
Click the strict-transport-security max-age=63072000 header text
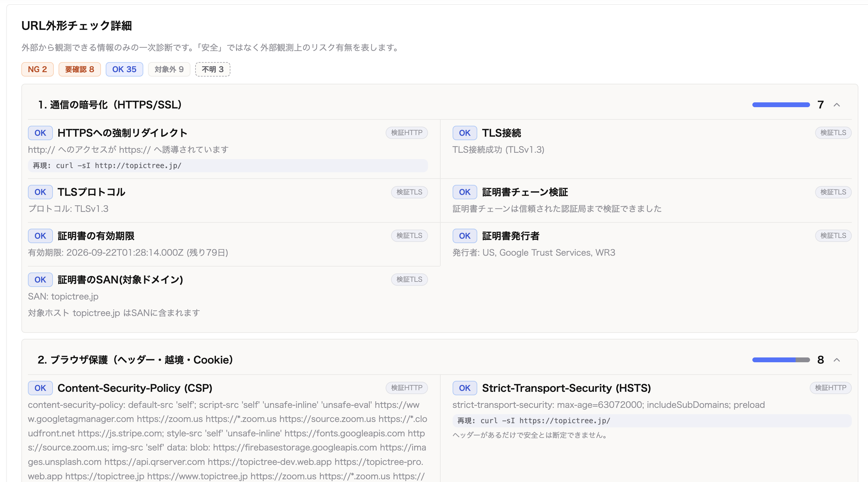609,405
